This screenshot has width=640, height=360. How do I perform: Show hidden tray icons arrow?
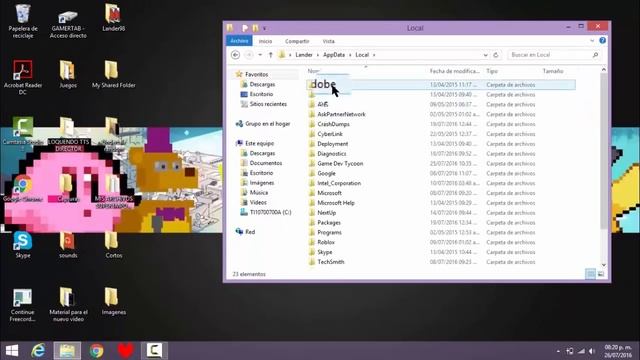tap(558, 351)
